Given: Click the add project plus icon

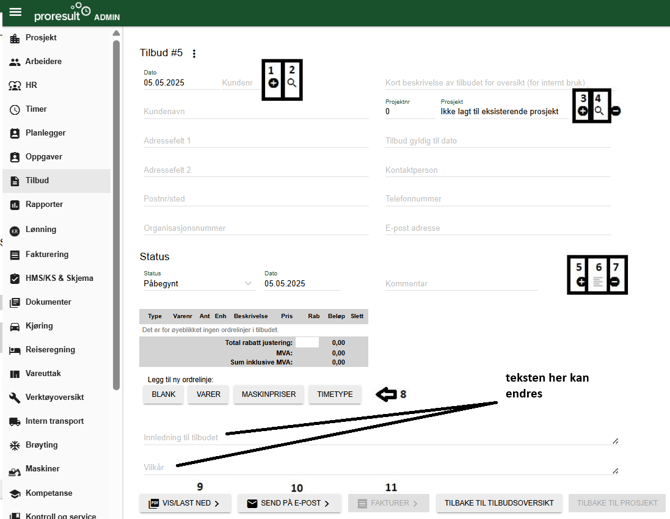Looking at the screenshot, I should tap(583, 111).
